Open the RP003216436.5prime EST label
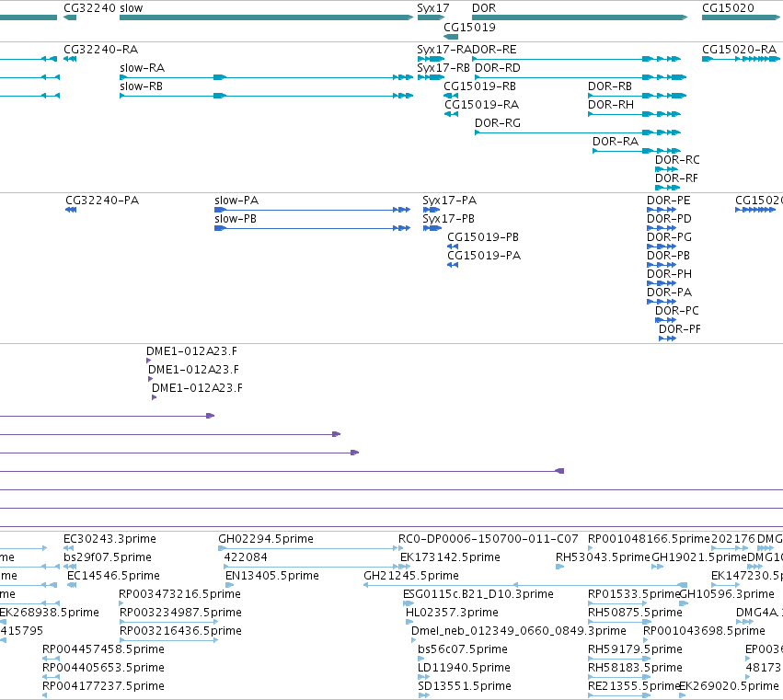The image size is (783, 700). pyautogui.click(x=180, y=632)
